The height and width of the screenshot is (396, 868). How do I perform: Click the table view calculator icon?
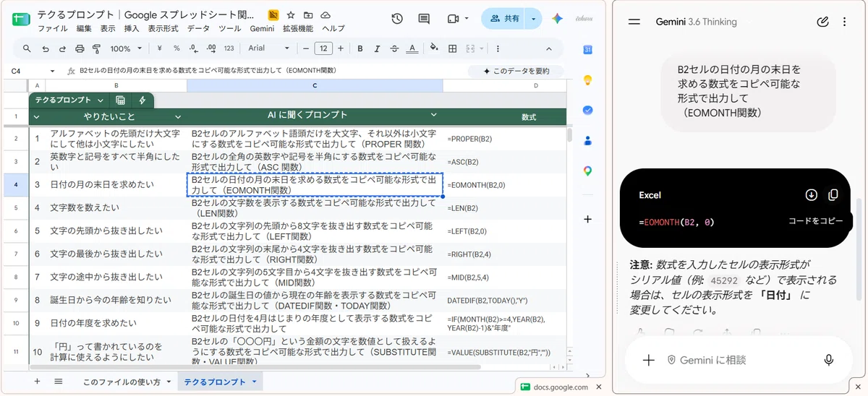tap(120, 100)
